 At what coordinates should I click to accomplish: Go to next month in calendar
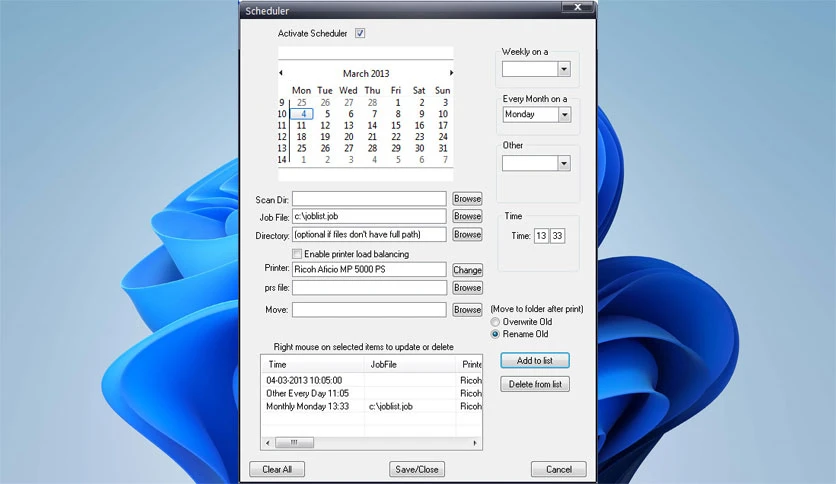click(451, 73)
